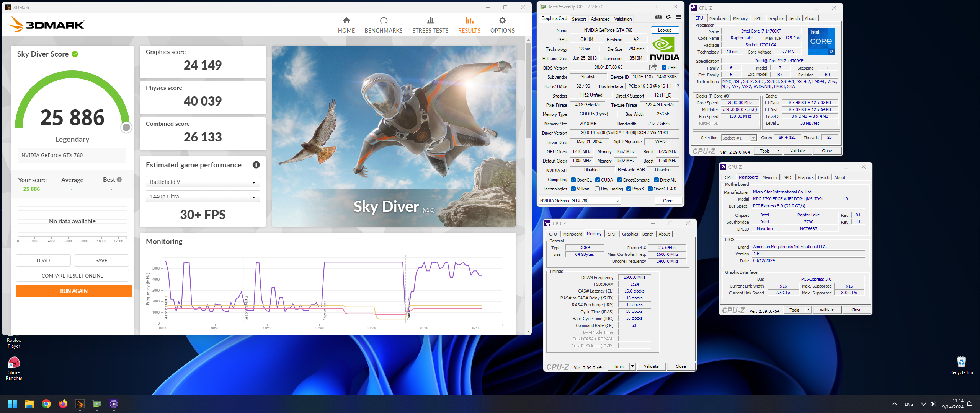Open the Benchmarks section in 3DMark

[384, 25]
